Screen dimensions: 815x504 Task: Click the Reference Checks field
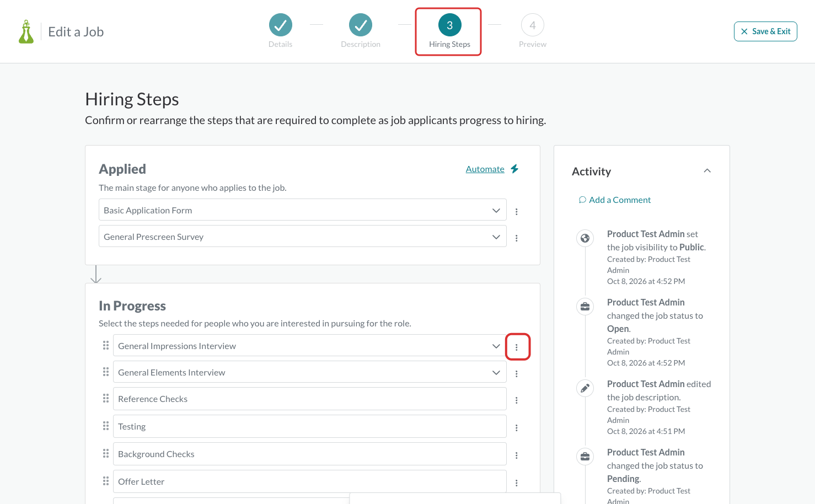tap(309, 399)
